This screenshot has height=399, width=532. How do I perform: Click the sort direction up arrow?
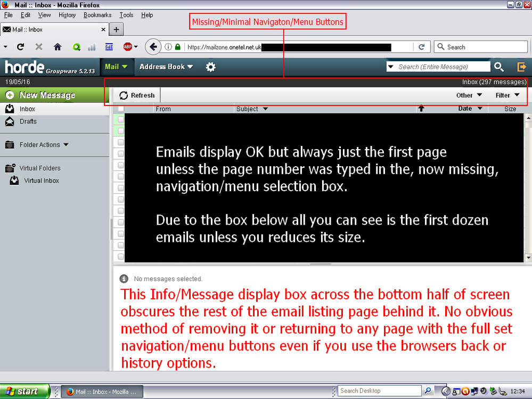pos(421,109)
